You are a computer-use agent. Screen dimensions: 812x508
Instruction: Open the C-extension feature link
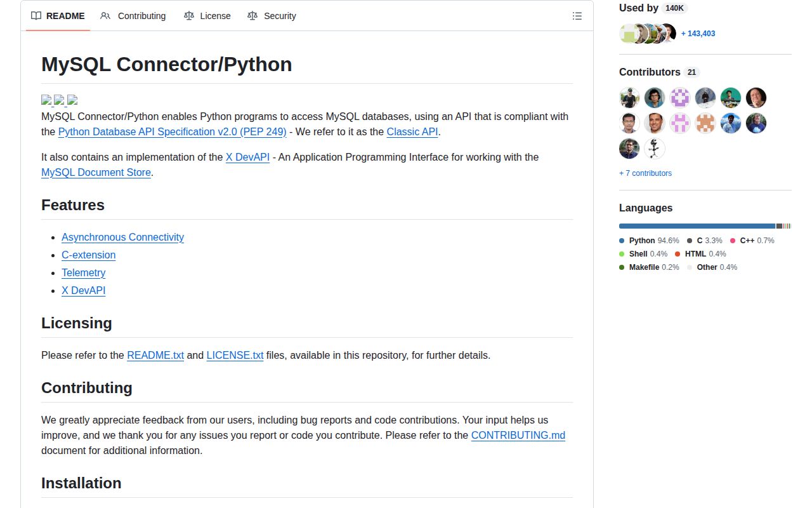[x=88, y=255]
